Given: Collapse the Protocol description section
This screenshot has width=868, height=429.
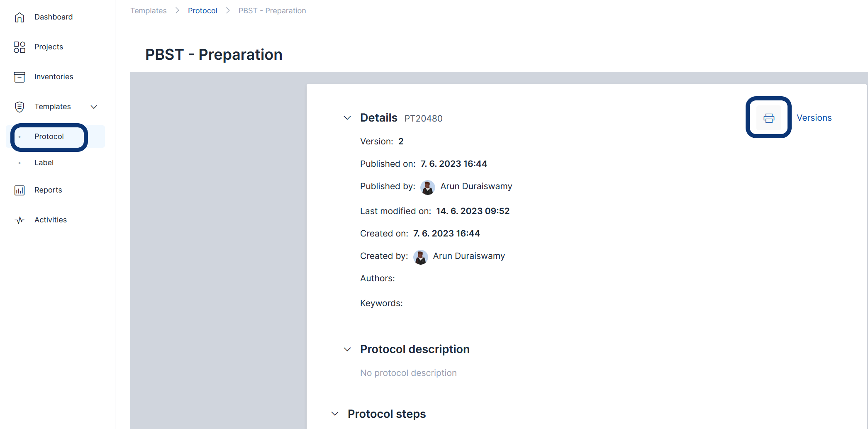Looking at the screenshot, I should click(x=347, y=349).
